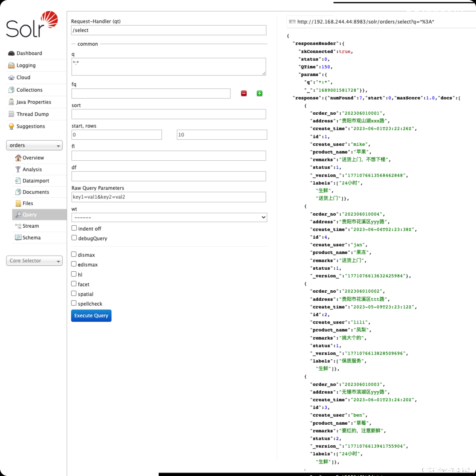Open the Stream link
476x476 pixels.
[31, 226]
